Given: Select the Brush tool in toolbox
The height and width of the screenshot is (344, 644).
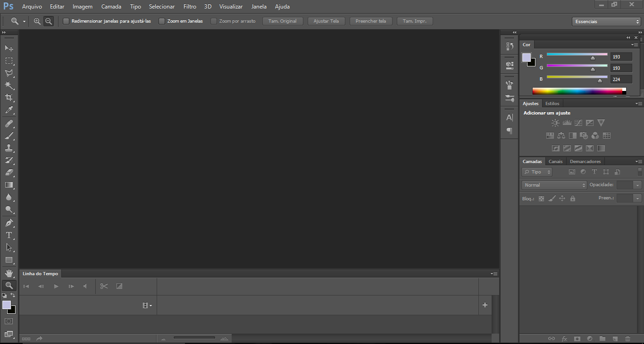Looking at the screenshot, I should pos(9,136).
